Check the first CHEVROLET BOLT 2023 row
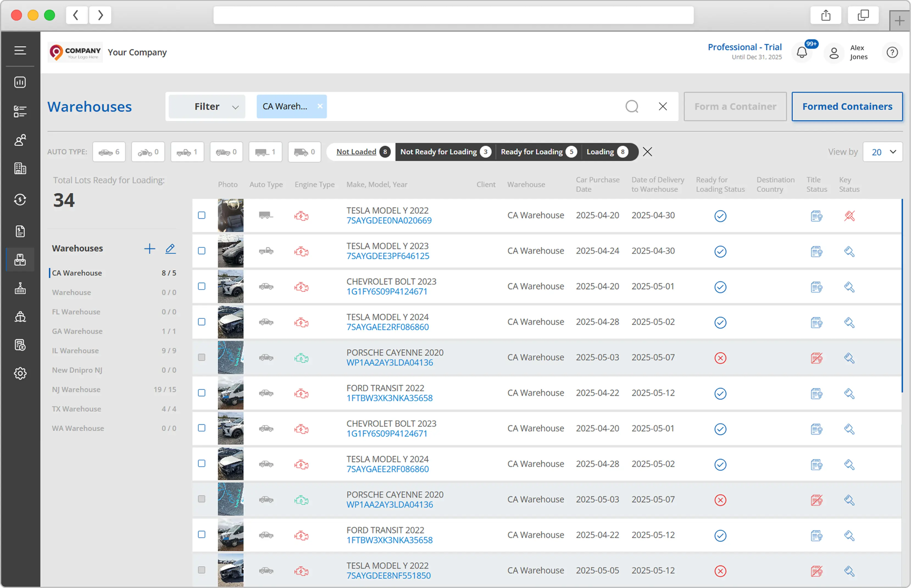The height and width of the screenshot is (588, 911). coord(202,286)
